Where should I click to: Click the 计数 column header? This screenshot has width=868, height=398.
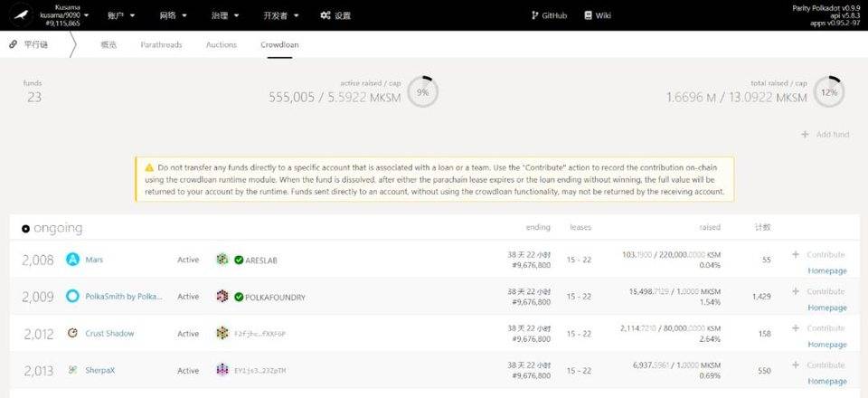click(x=763, y=228)
